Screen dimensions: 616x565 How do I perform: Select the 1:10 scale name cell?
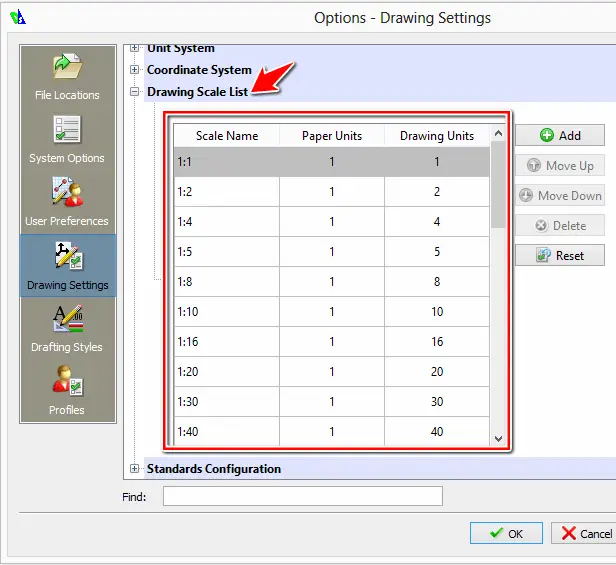pos(227,312)
